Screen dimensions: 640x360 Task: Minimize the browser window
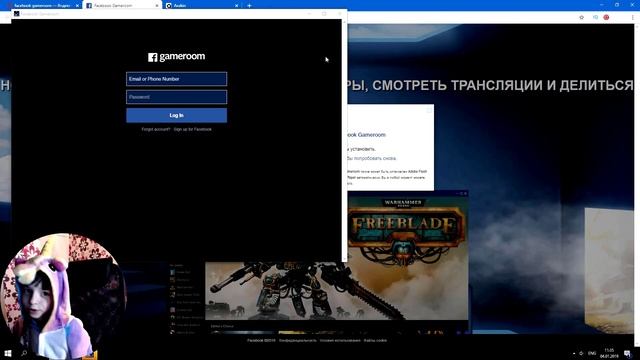[x=602, y=5]
